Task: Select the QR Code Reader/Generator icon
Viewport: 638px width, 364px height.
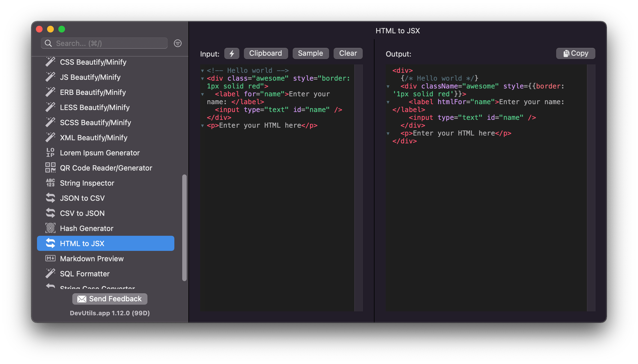Action: pos(50,168)
